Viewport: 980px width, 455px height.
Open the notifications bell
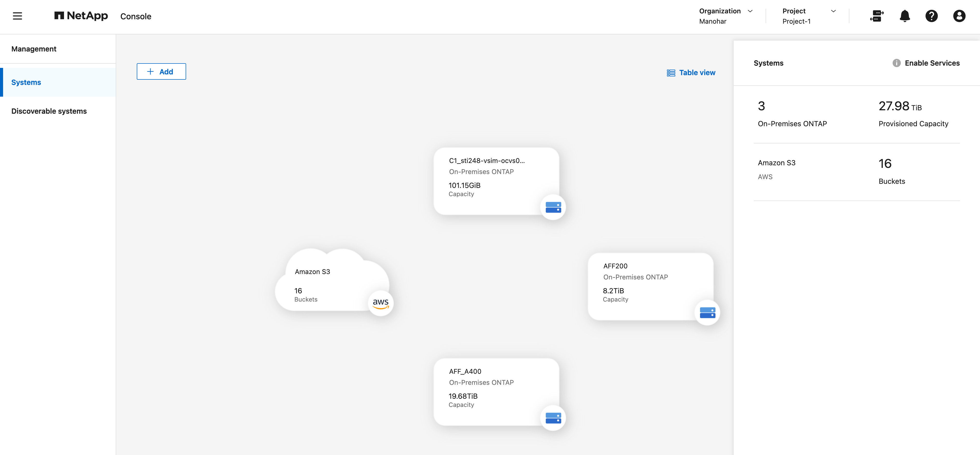[x=905, y=16]
